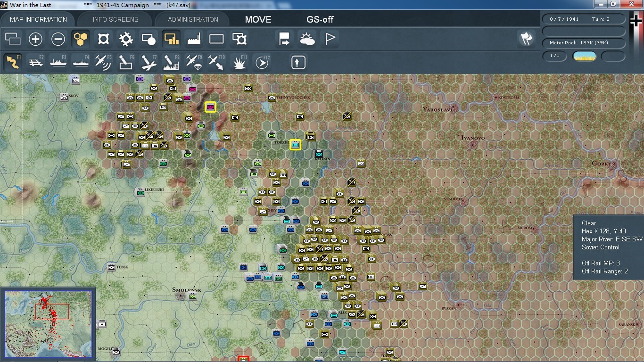Toggle the yellow hexagon grid display

click(81, 39)
